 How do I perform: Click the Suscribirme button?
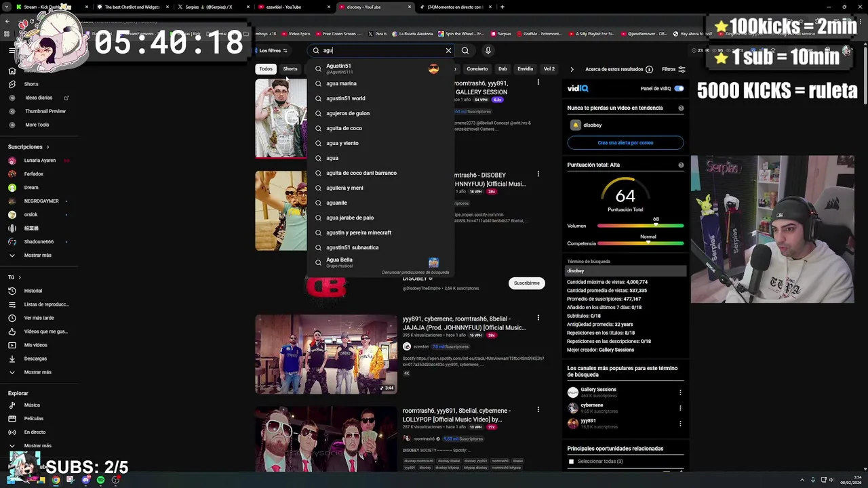pyautogui.click(x=527, y=283)
